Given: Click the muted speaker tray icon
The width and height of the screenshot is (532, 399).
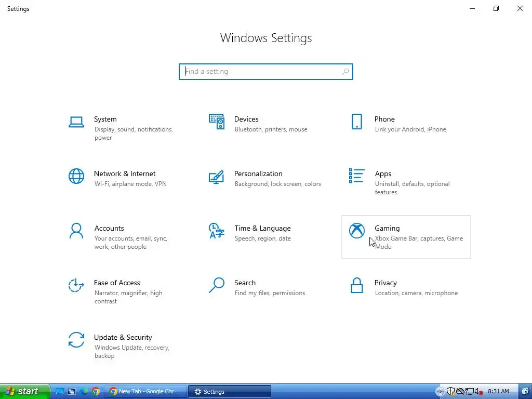Looking at the screenshot, I should 478,392.
